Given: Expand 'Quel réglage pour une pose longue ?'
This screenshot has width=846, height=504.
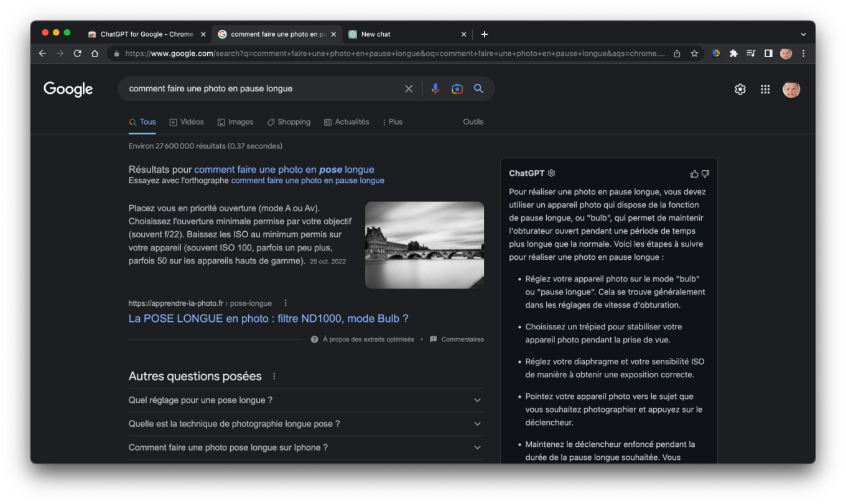Looking at the screenshot, I should coord(306,400).
